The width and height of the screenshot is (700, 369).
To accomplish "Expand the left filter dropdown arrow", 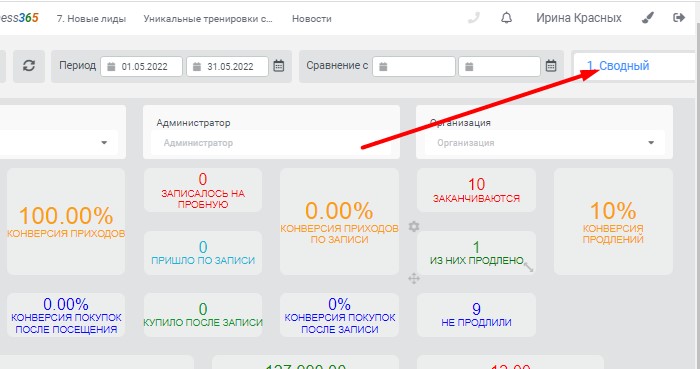I will [x=104, y=143].
